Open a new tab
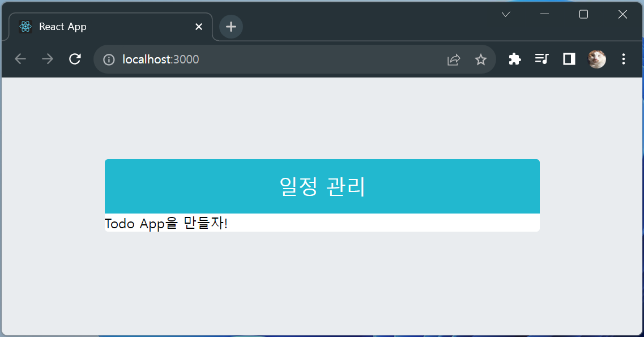Screen dimensions: 644x337 [x=231, y=27]
